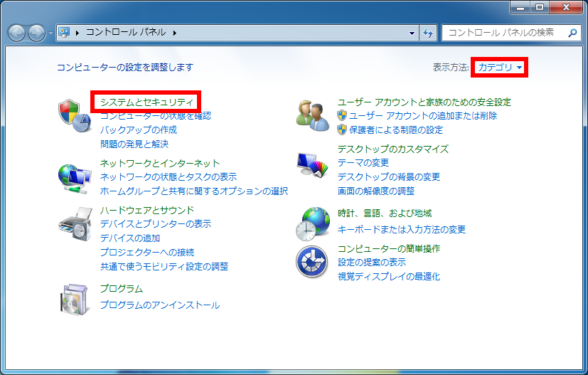Click the System and Security shield icon
Screen dimensions: 588x375
click(75, 115)
